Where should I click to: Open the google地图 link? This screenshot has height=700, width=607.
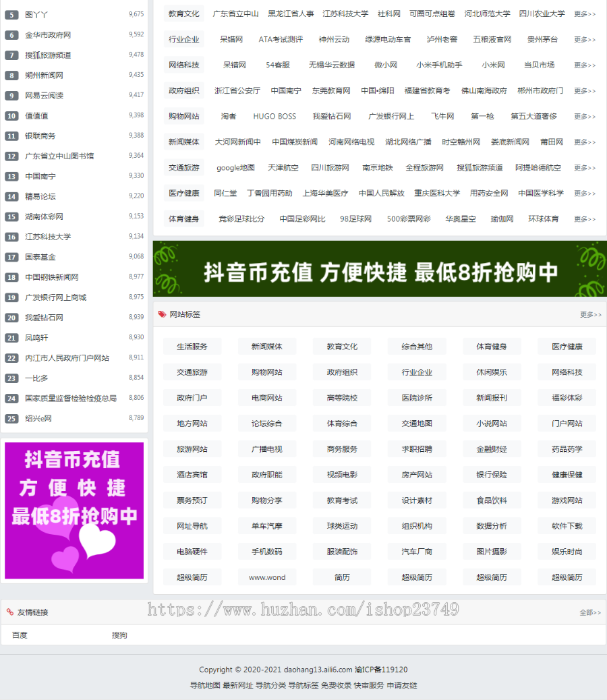coord(235,168)
